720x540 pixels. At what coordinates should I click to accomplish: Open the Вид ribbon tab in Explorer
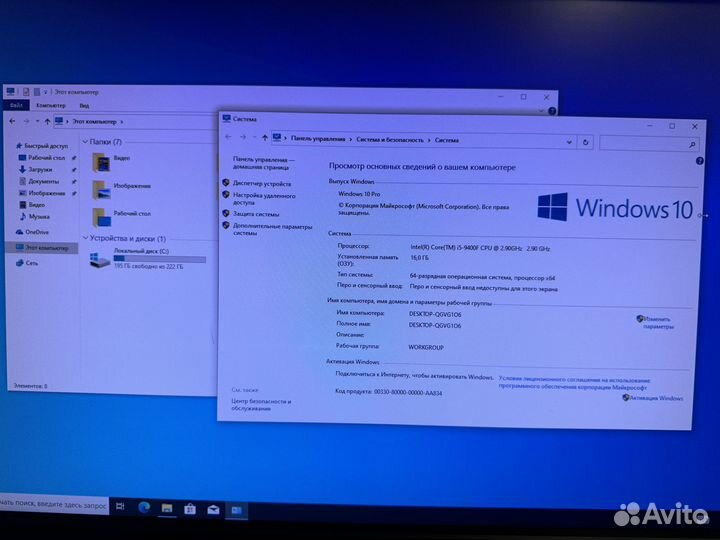tap(84, 105)
